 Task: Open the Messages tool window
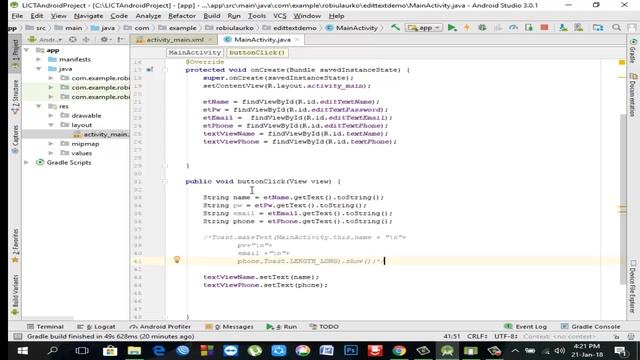point(229,327)
